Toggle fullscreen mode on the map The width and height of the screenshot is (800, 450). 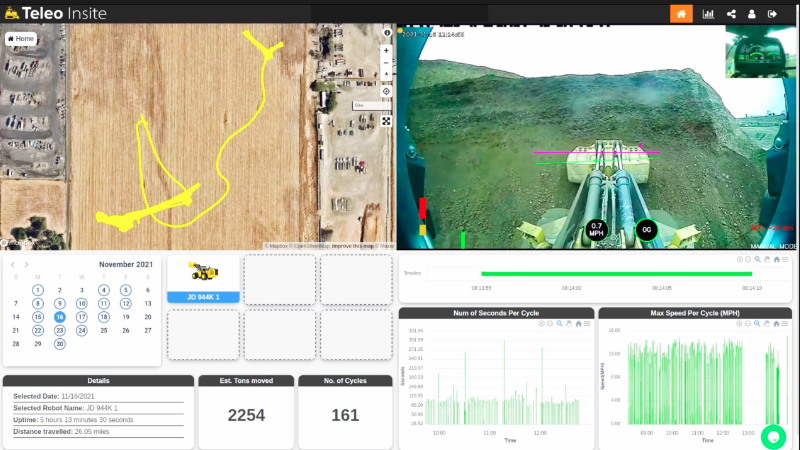386,121
